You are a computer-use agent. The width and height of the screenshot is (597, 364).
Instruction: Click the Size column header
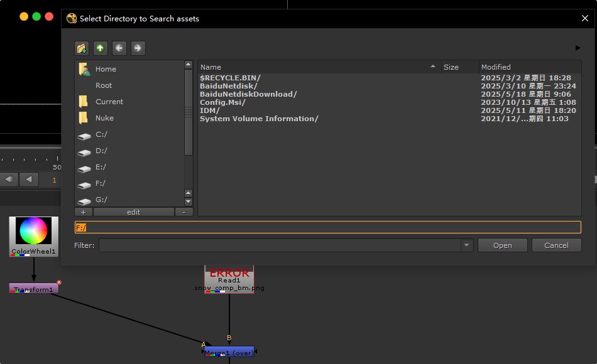click(x=451, y=67)
